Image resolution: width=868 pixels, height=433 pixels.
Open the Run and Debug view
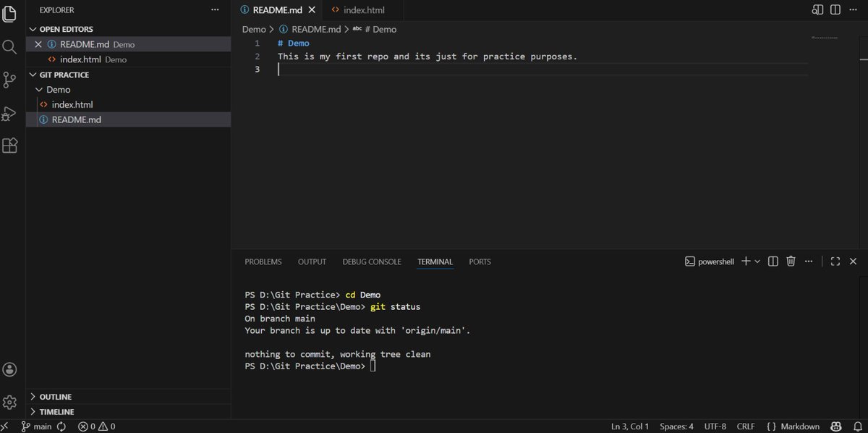(x=9, y=113)
